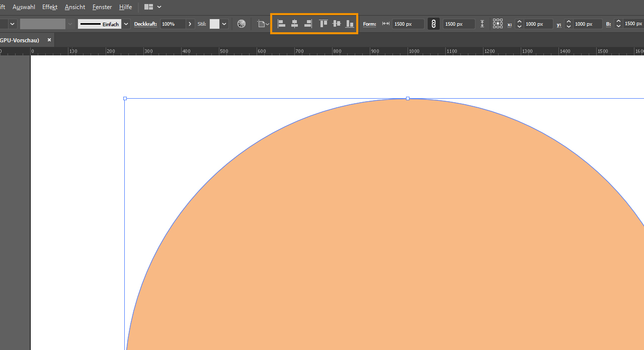Click the vertical align top icon
The image size is (644, 350).
click(x=324, y=24)
